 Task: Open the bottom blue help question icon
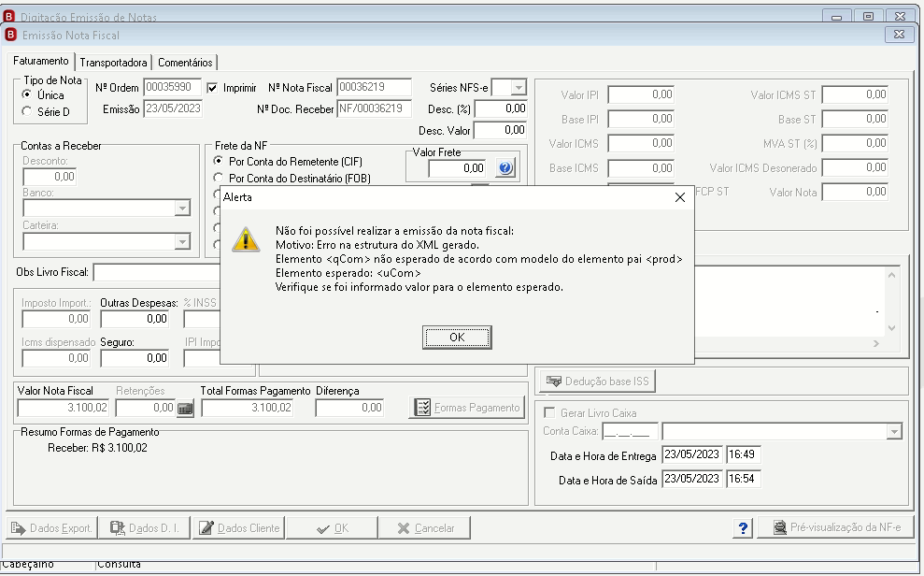click(743, 527)
